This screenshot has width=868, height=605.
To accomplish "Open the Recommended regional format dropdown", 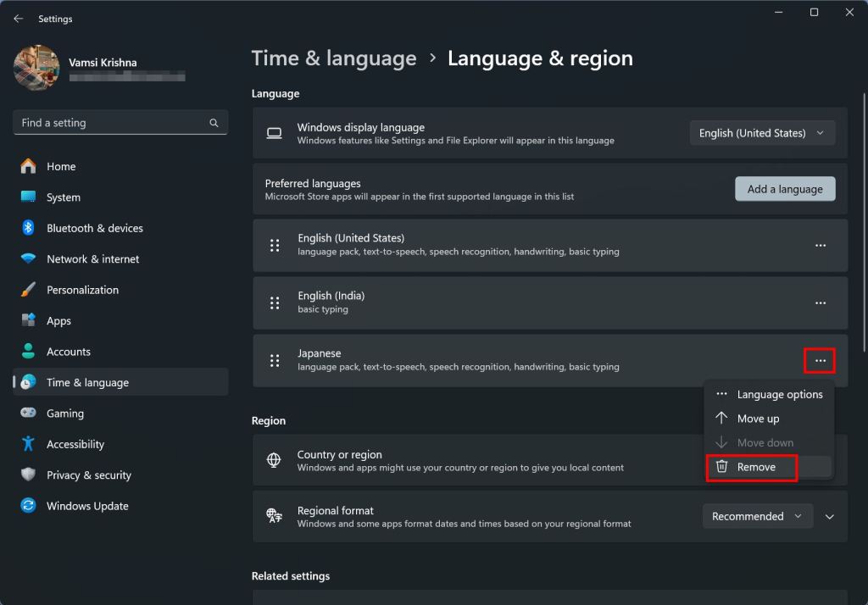I will point(758,516).
